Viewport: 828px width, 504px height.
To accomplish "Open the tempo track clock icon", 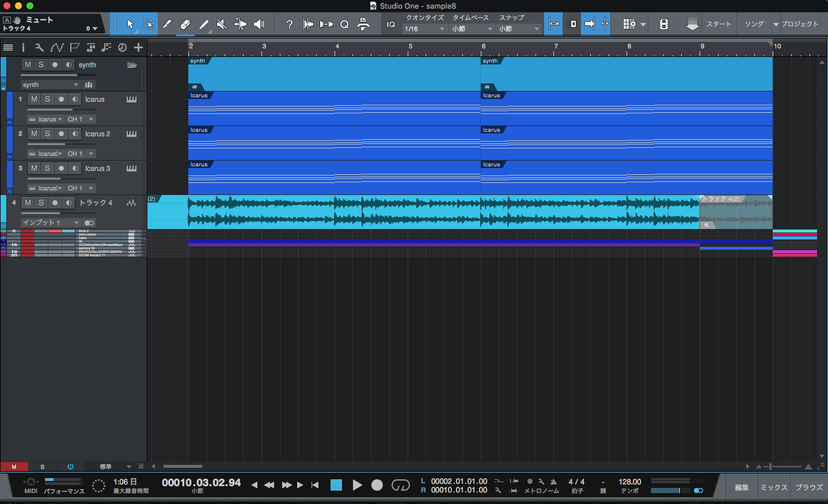I will pos(122,47).
